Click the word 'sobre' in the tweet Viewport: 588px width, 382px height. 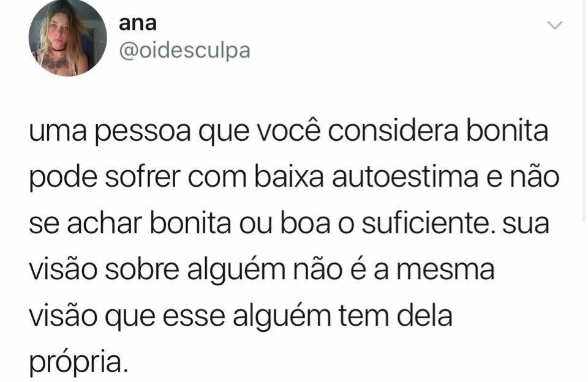click(141, 269)
